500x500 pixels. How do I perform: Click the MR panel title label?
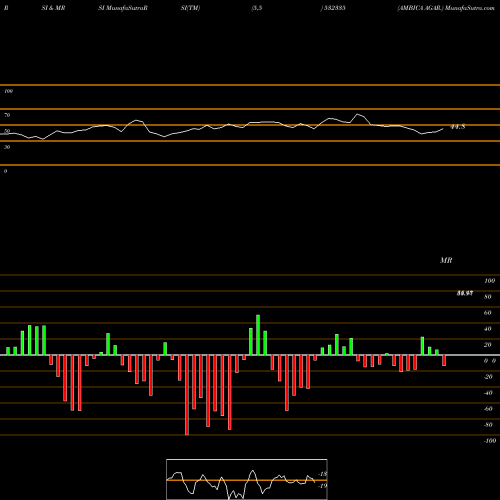point(446,260)
